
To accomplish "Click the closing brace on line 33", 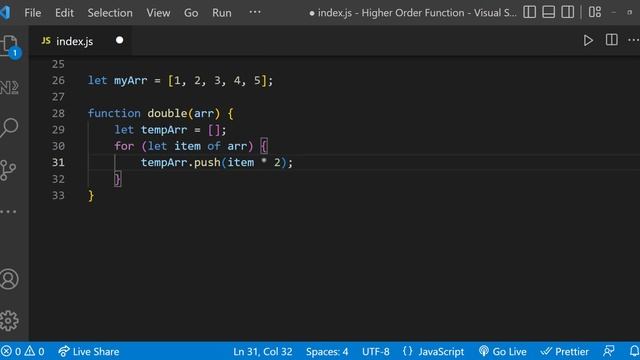I will (x=91, y=196).
